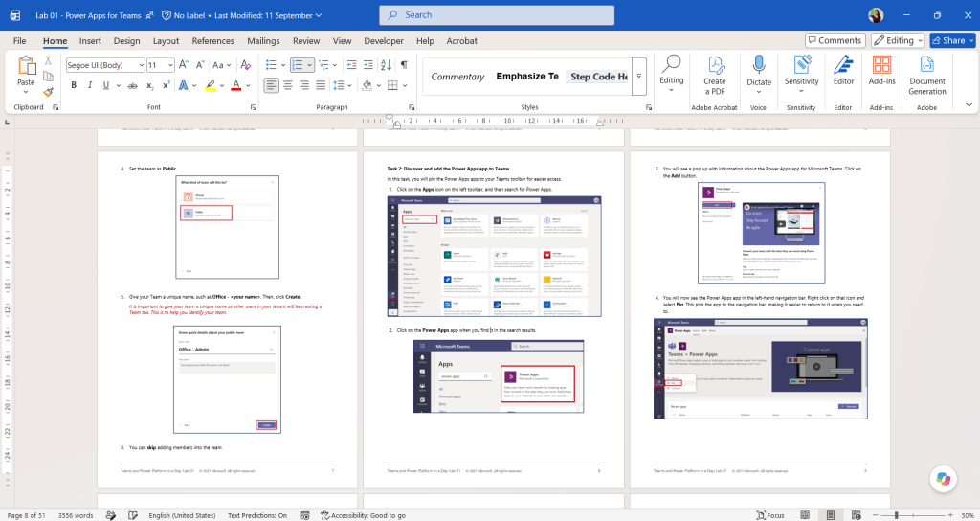Click the Format Painter brush icon
Image resolution: width=980 pixels, height=521 pixels.
point(48,92)
